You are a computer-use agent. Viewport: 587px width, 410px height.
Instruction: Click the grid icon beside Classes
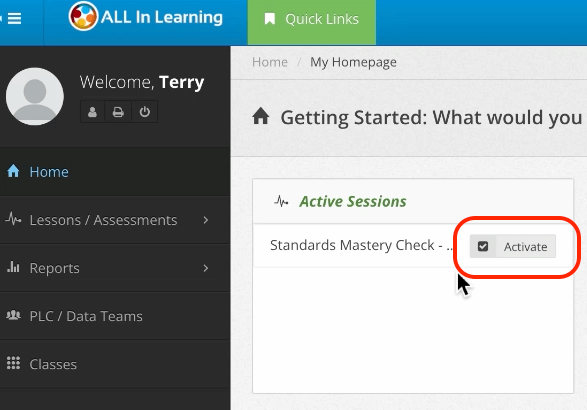click(13, 363)
